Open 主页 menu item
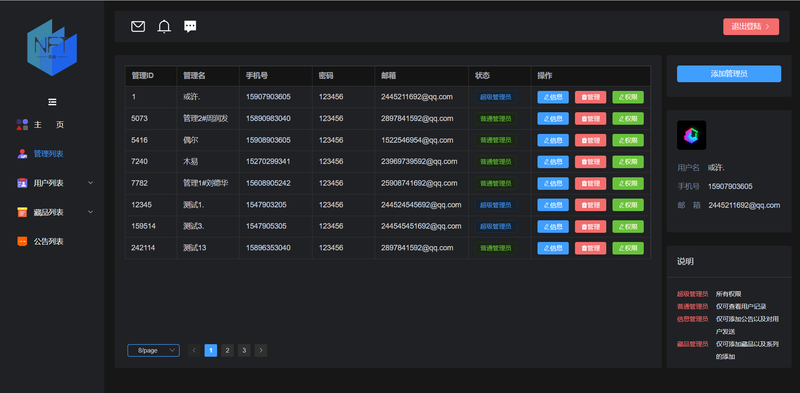The height and width of the screenshot is (393, 800). pos(49,125)
